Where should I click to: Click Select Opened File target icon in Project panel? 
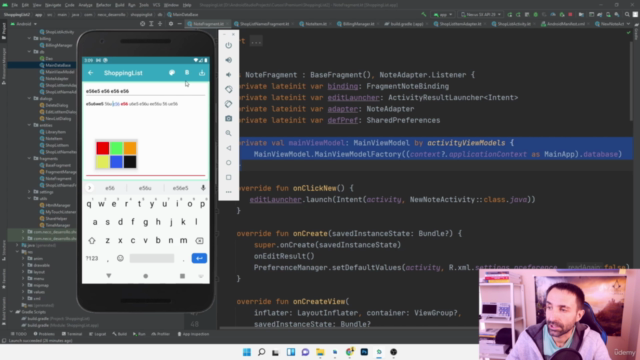point(142,24)
